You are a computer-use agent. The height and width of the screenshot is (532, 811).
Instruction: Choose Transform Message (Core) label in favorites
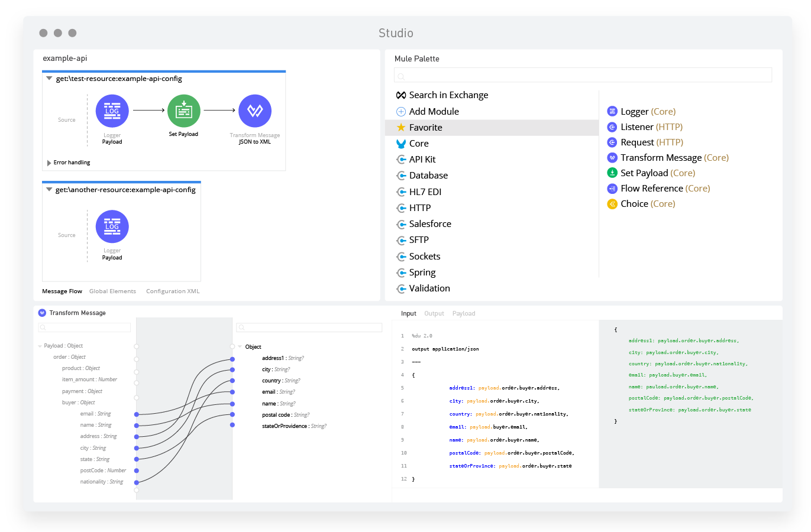coord(674,158)
